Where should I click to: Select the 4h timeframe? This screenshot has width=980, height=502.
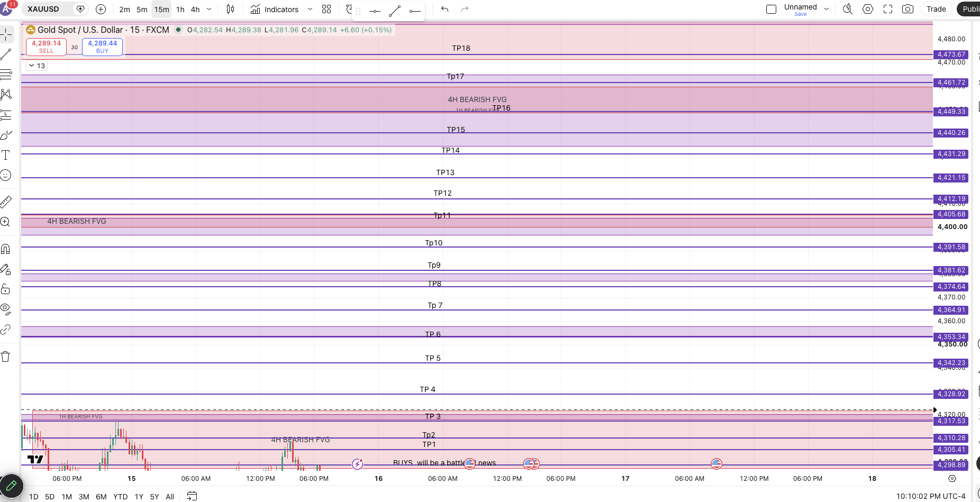pos(195,10)
